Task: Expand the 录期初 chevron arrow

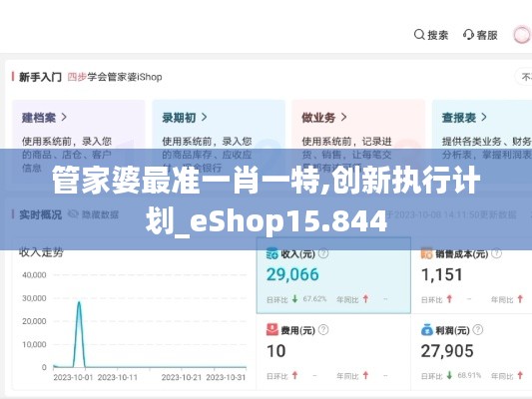Action: (204, 118)
